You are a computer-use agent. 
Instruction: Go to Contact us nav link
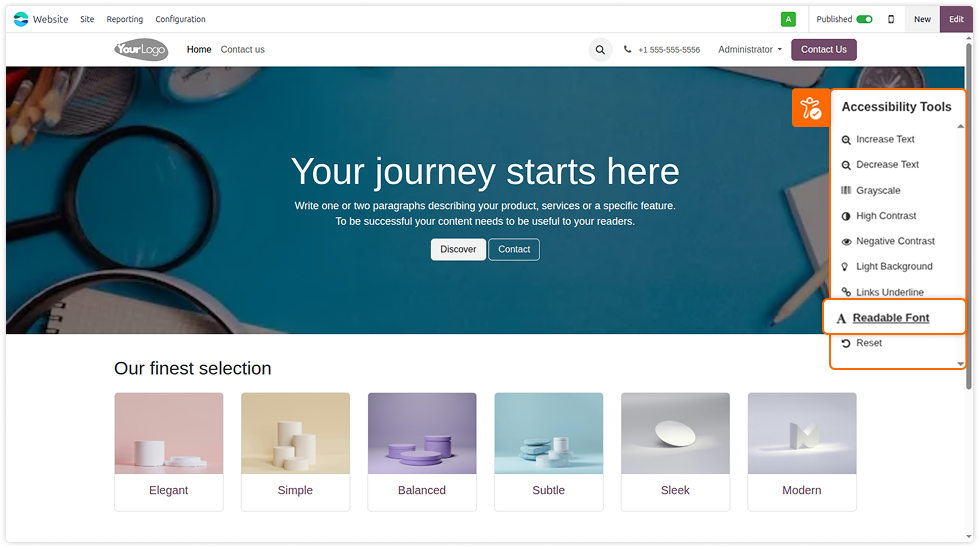(242, 49)
